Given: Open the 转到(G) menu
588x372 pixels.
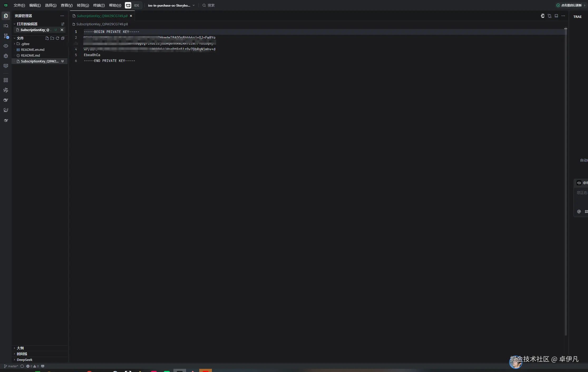Looking at the screenshot, I should (83, 5).
